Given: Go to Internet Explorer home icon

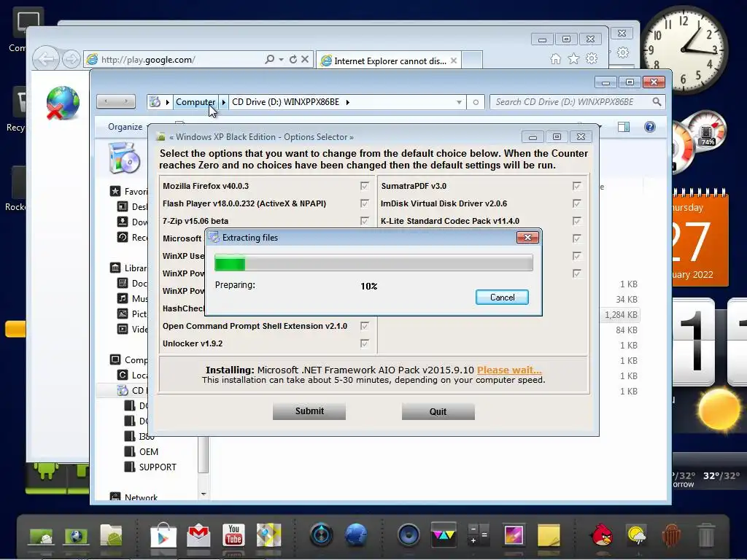Looking at the screenshot, I should pyautogui.click(x=555, y=58).
